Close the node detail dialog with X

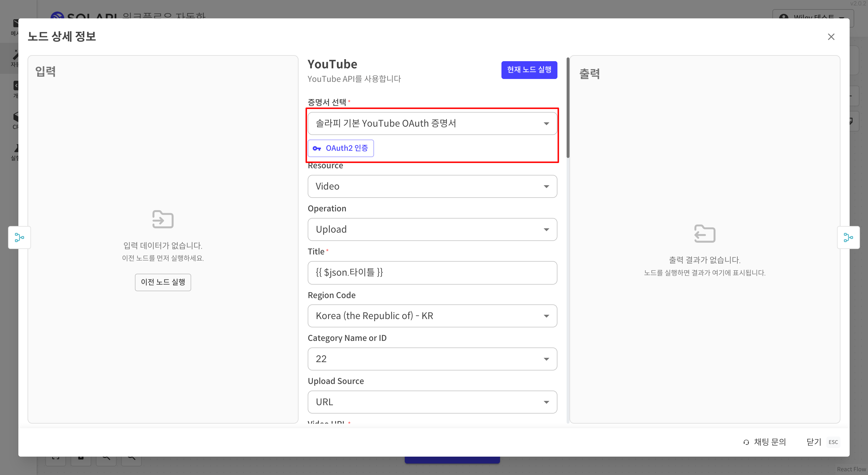coord(831,37)
